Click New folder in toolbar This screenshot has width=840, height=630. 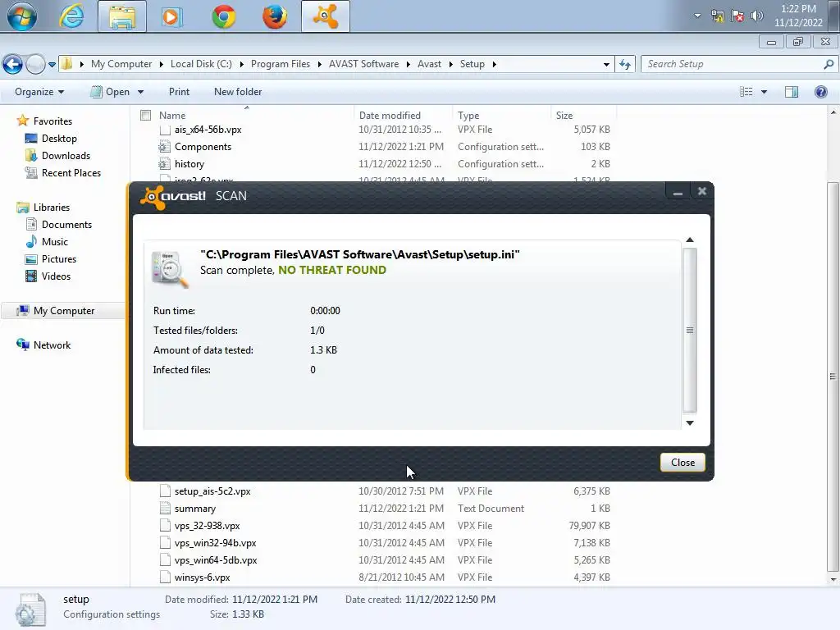[x=238, y=92]
